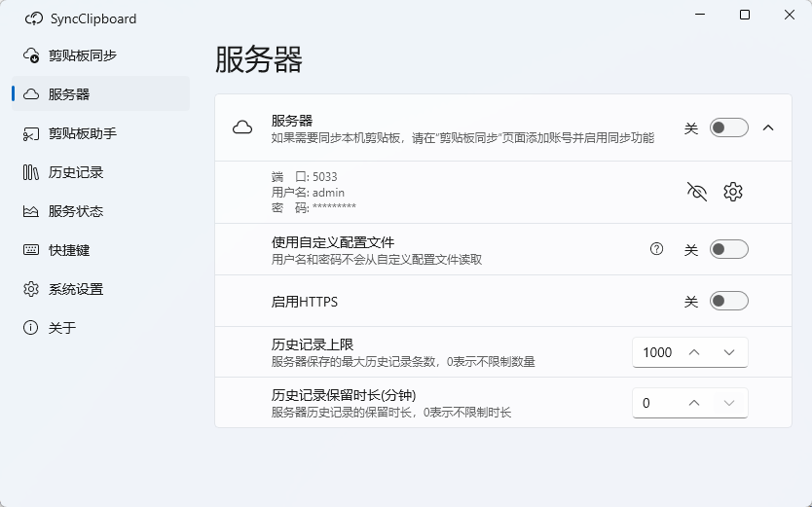The image size is (812, 507).
Task: Click the 历史记录上限 value field 1000
Action: tap(656, 352)
